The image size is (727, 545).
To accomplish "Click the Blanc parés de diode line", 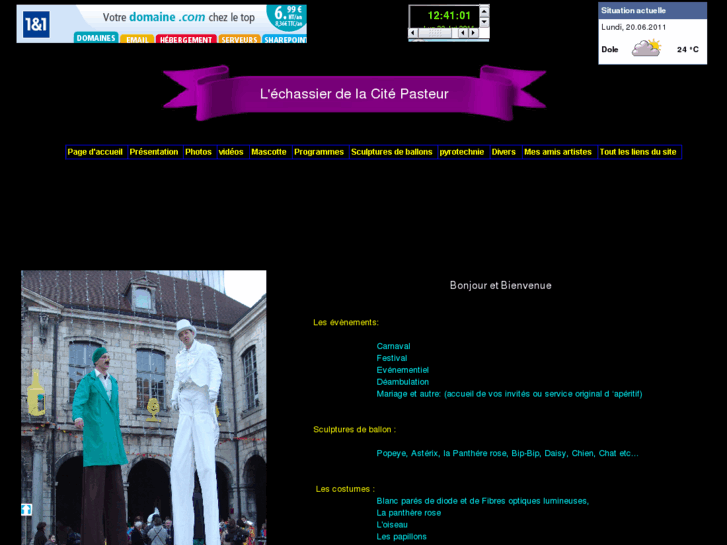I will tap(483, 501).
